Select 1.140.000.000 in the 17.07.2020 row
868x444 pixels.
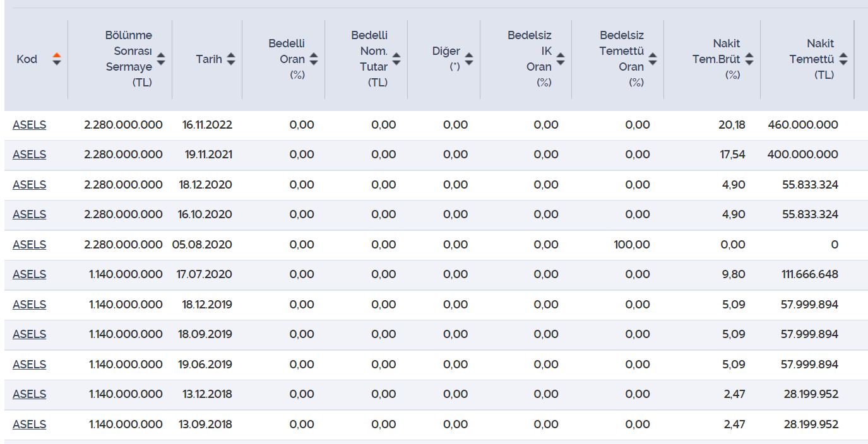pos(126,274)
